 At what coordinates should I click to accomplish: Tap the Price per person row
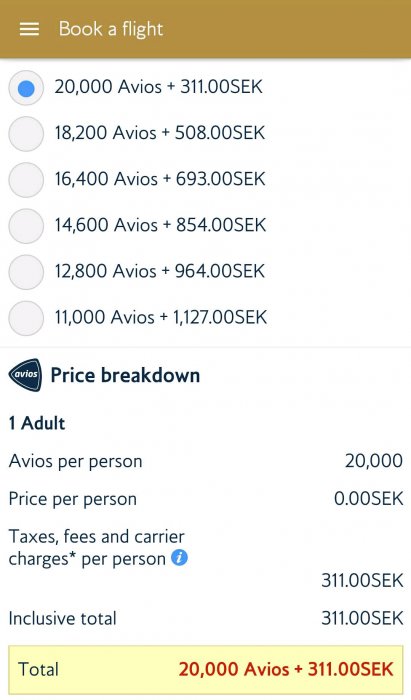pos(206,499)
